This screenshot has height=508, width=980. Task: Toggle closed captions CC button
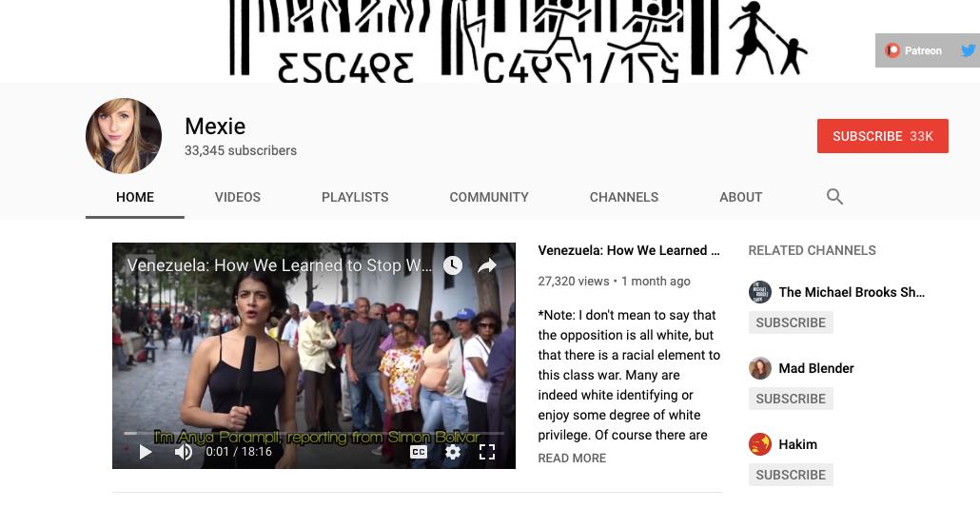(x=419, y=452)
